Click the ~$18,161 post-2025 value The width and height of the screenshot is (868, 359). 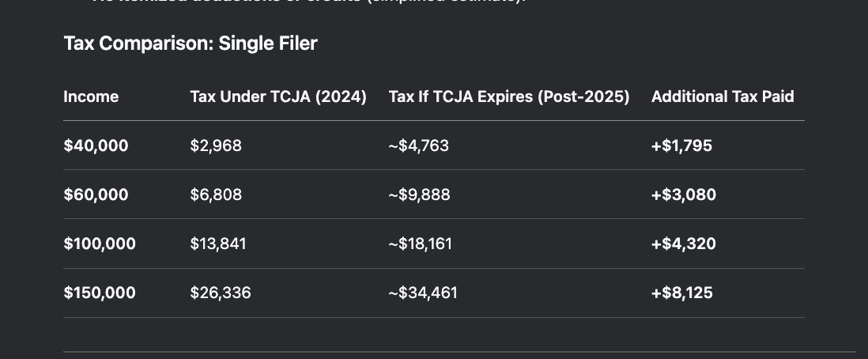[x=420, y=244]
